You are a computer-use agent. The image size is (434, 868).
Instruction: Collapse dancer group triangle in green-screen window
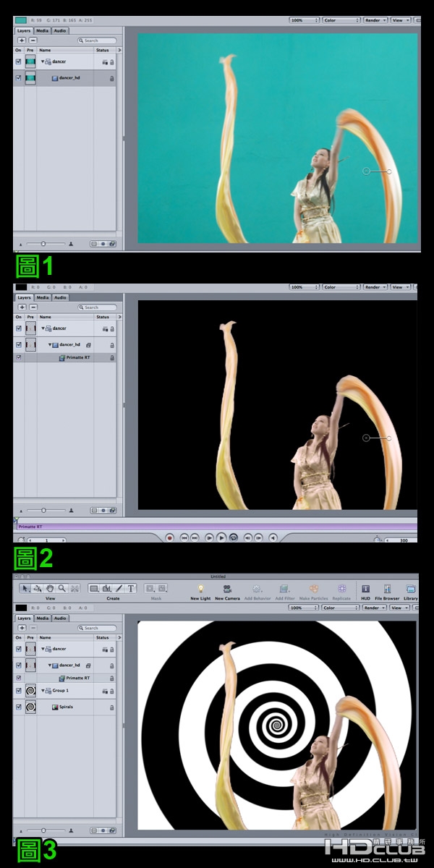click(x=43, y=61)
